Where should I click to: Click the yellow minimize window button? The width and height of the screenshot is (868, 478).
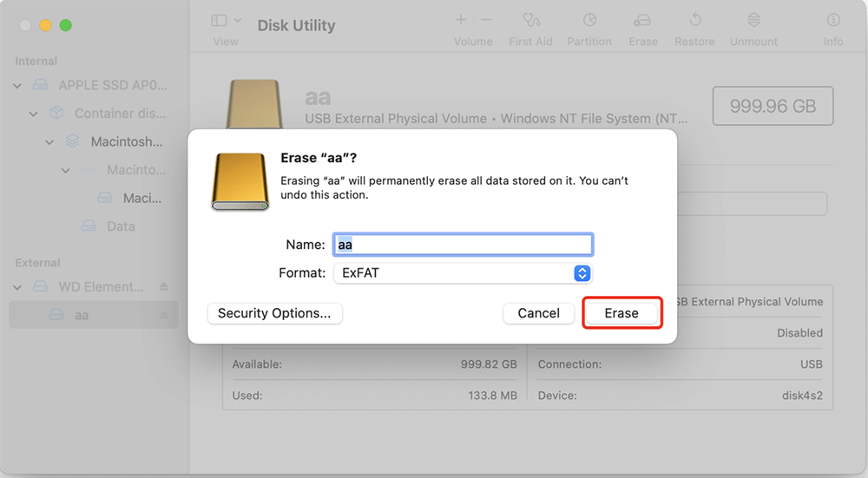click(x=45, y=25)
